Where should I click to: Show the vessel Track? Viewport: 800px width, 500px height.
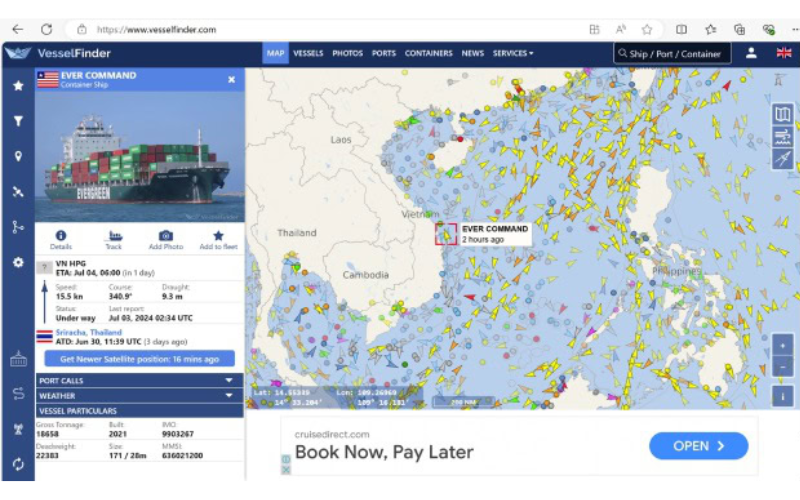[114, 239]
